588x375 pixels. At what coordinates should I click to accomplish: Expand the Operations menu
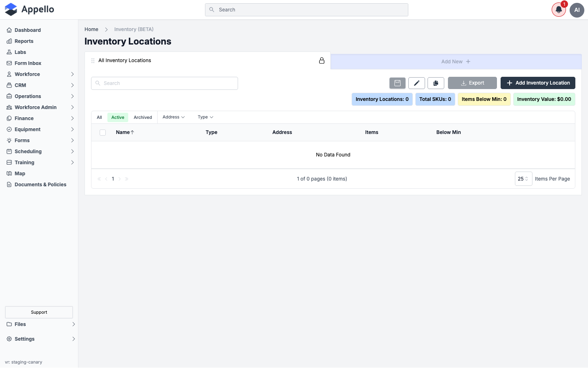72,96
